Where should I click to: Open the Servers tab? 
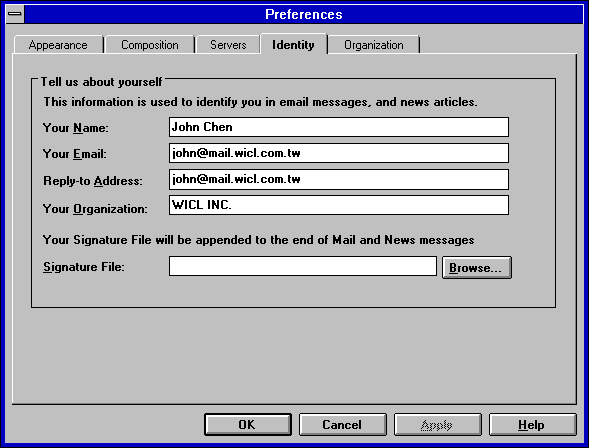pyautogui.click(x=228, y=45)
